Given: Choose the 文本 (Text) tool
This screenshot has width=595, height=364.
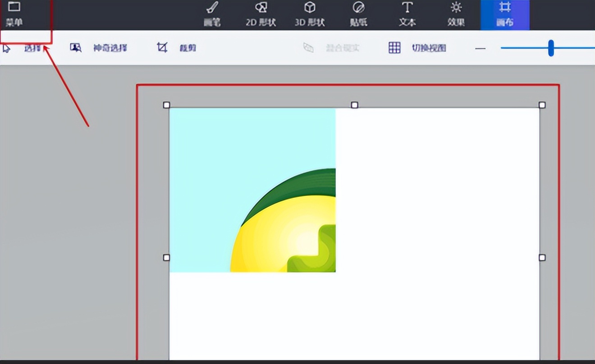Looking at the screenshot, I should [x=407, y=14].
